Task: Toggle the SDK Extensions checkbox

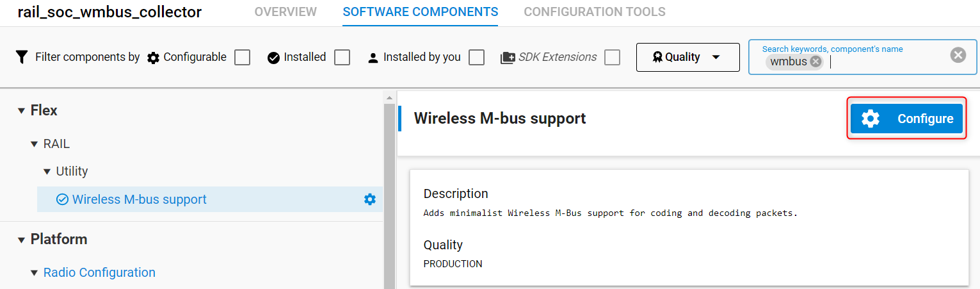Action: [x=613, y=58]
